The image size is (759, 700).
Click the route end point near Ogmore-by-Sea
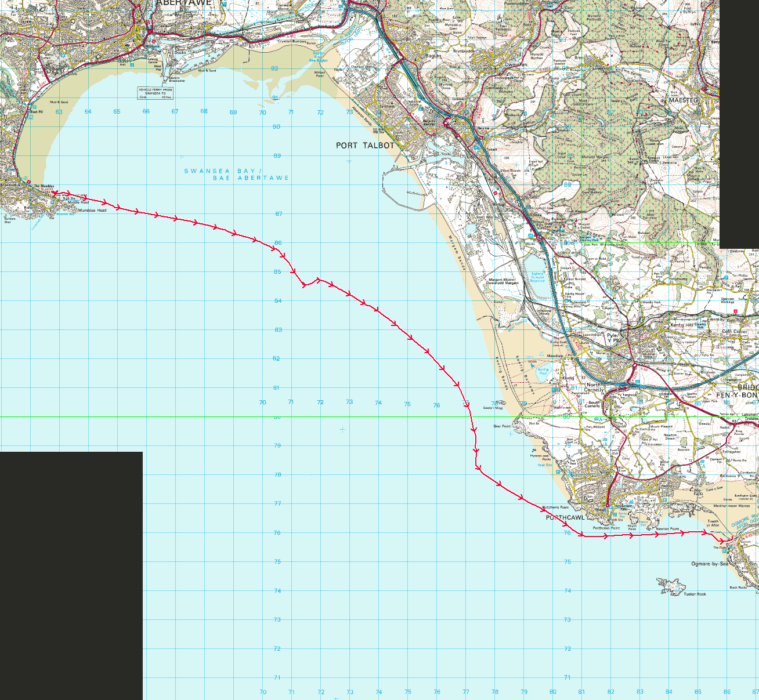(732, 538)
